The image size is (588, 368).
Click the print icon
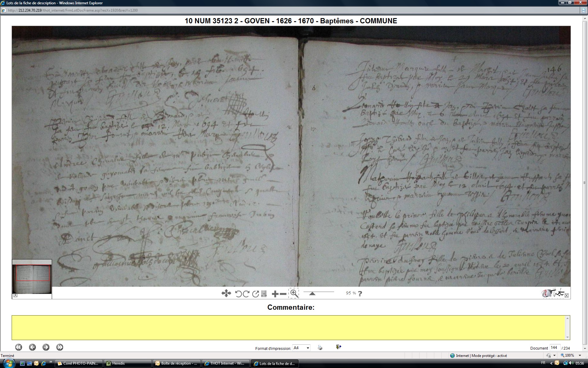coord(320,347)
